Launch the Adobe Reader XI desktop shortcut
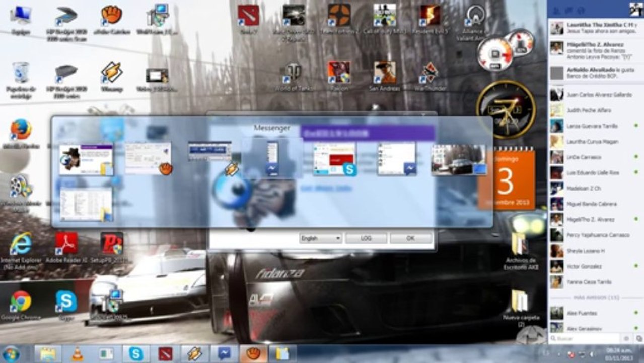 (x=66, y=248)
